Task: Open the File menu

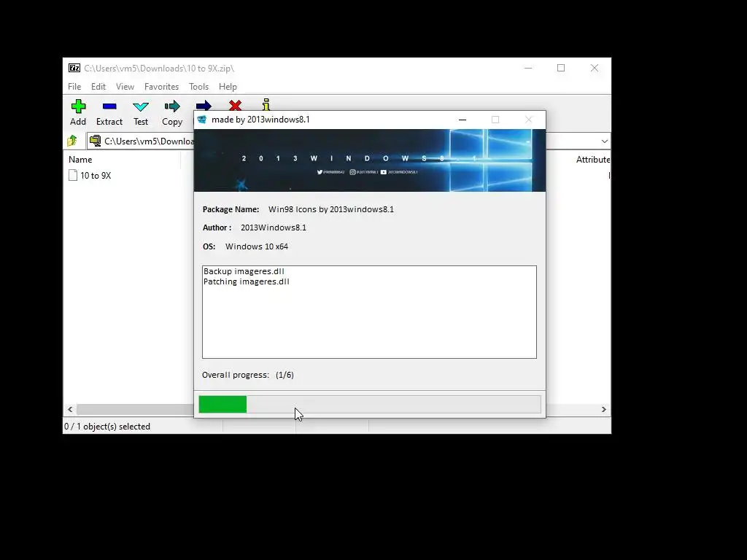Action: click(x=74, y=87)
